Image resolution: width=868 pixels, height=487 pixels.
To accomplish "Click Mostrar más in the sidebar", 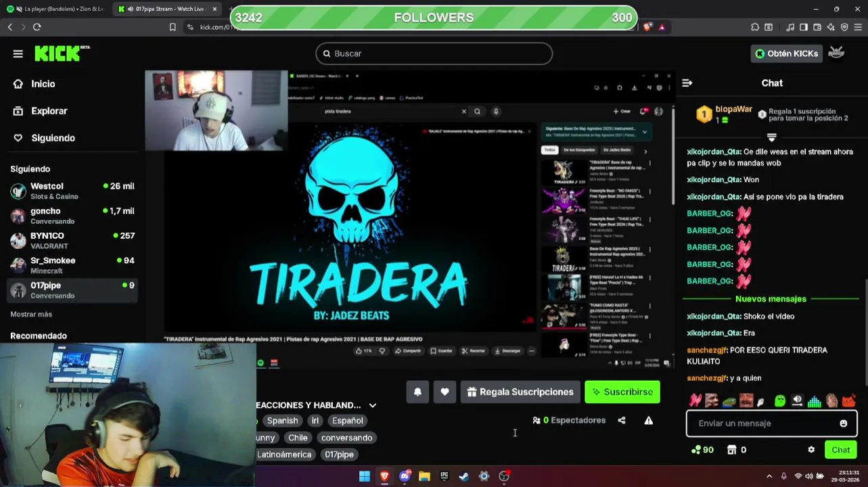I will (31, 315).
